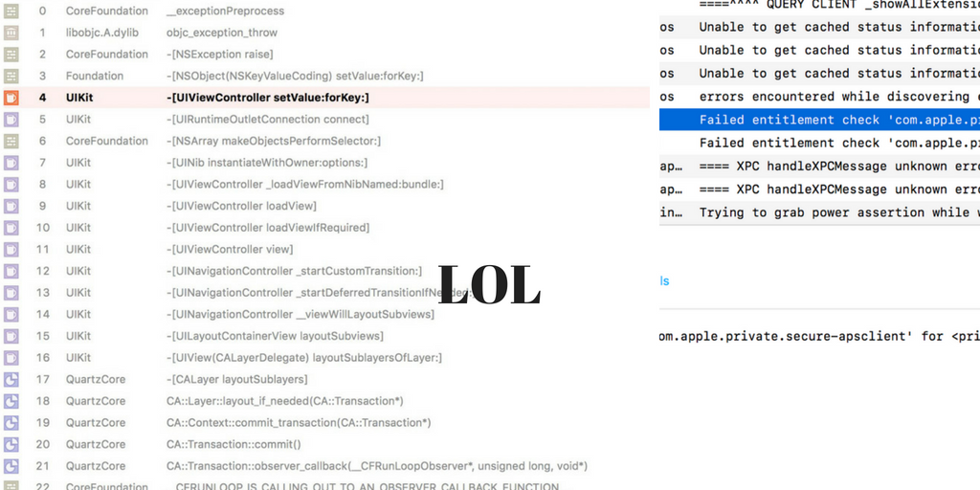The image size is (980, 490).
Task: Select _loadViewFromNibNamed:bundle: frame
Action: [x=305, y=185]
